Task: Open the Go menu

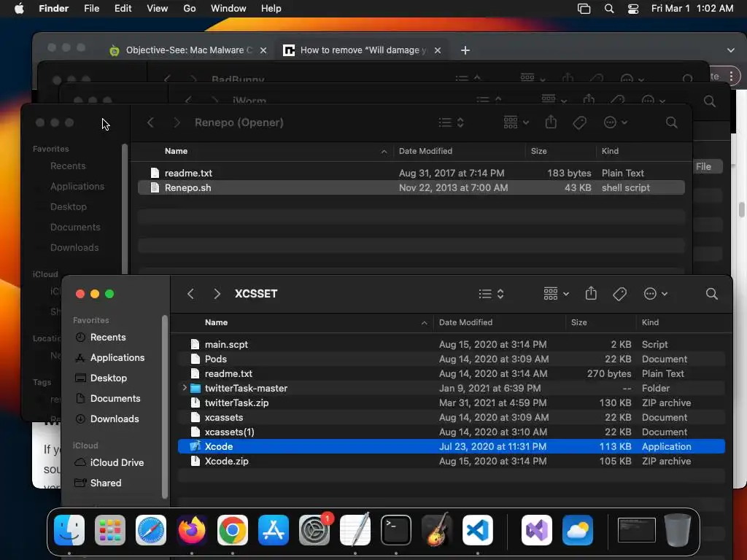Action: [x=190, y=8]
